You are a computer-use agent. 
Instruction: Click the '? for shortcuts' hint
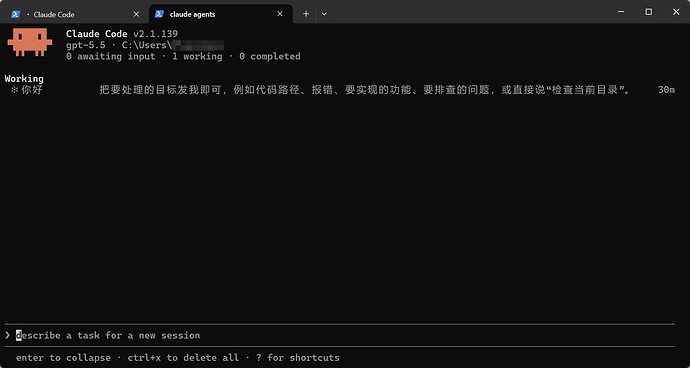pos(297,357)
